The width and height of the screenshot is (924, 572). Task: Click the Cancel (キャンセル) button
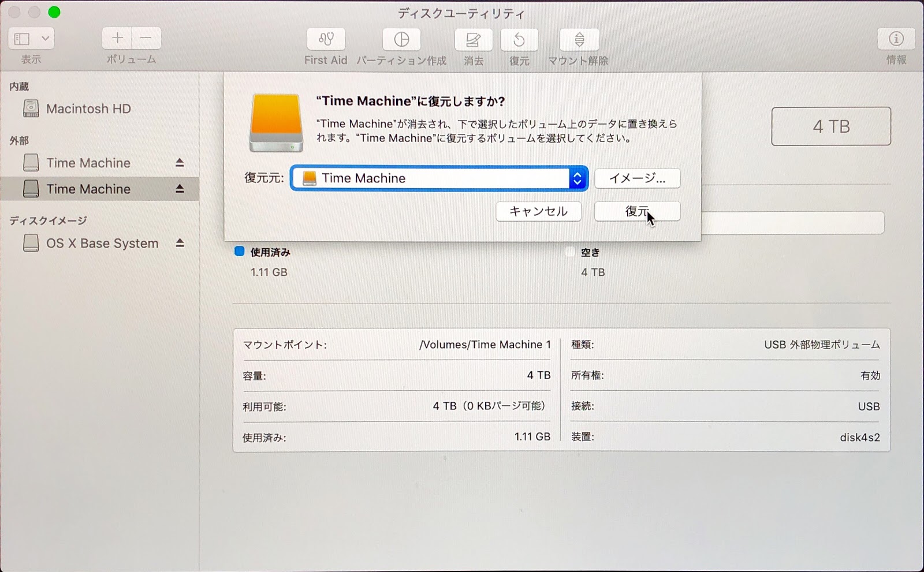click(x=538, y=211)
